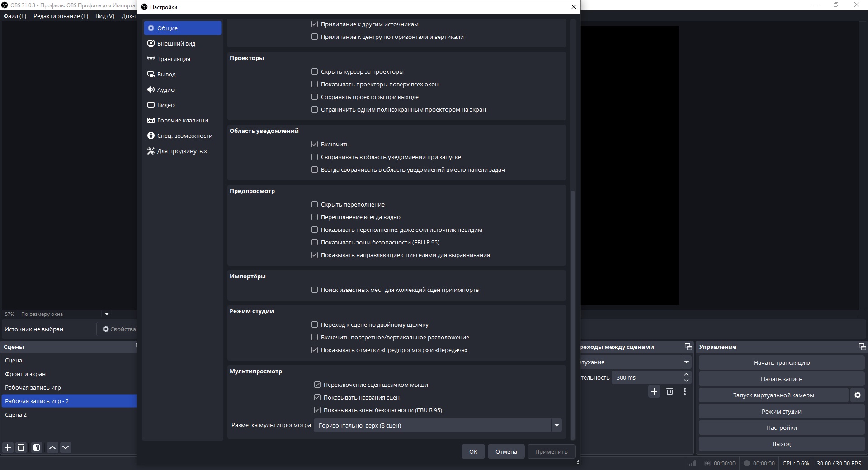This screenshot has height=470, width=868.
Task: Open the Редактирование menu
Action: [61, 16]
